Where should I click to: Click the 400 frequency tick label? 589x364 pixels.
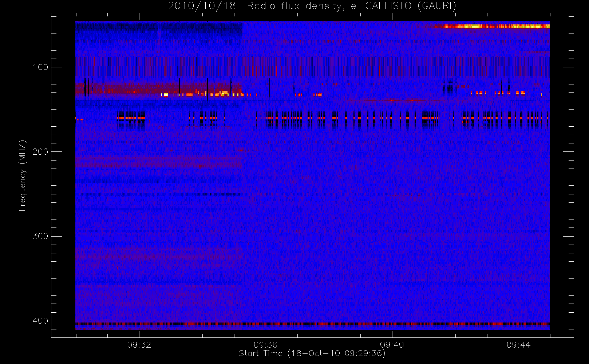coord(40,321)
